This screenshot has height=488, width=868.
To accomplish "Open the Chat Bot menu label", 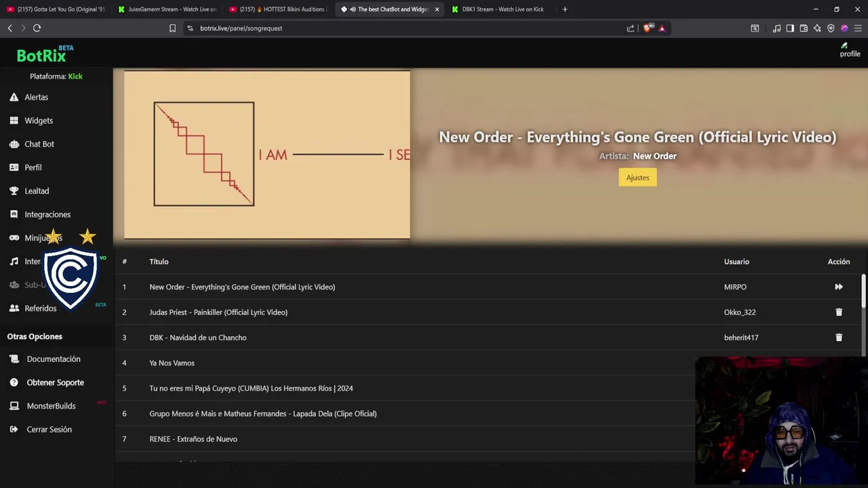I will click(x=39, y=144).
